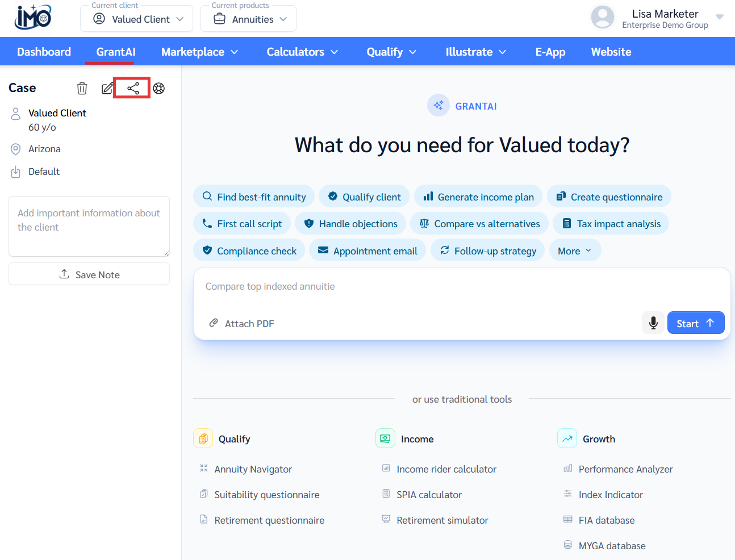Click the IMO logo icon
The height and width of the screenshot is (560, 735).
[x=33, y=18]
